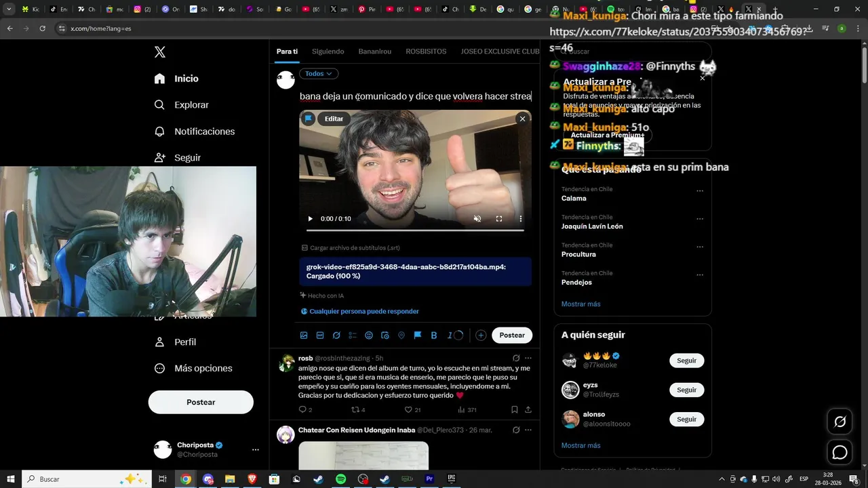Follow eyzs with Seguir button
This screenshot has height=488, width=868.
pyautogui.click(x=687, y=390)
